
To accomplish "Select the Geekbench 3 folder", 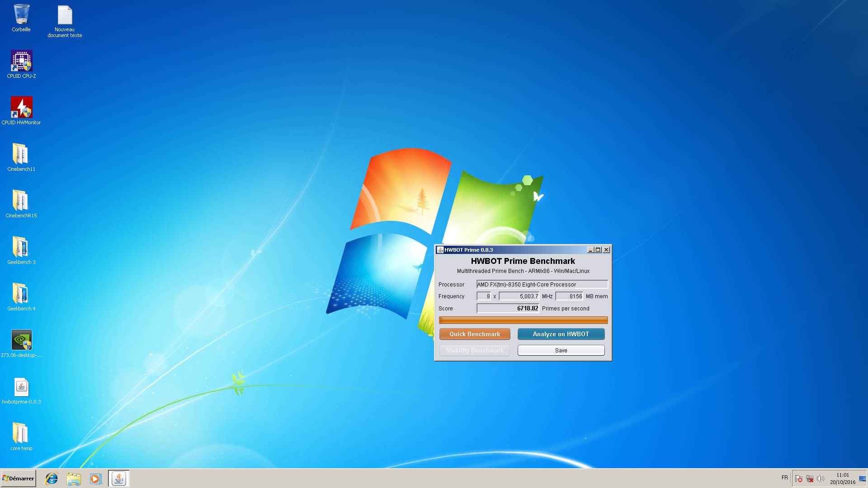I will [21, 250].
